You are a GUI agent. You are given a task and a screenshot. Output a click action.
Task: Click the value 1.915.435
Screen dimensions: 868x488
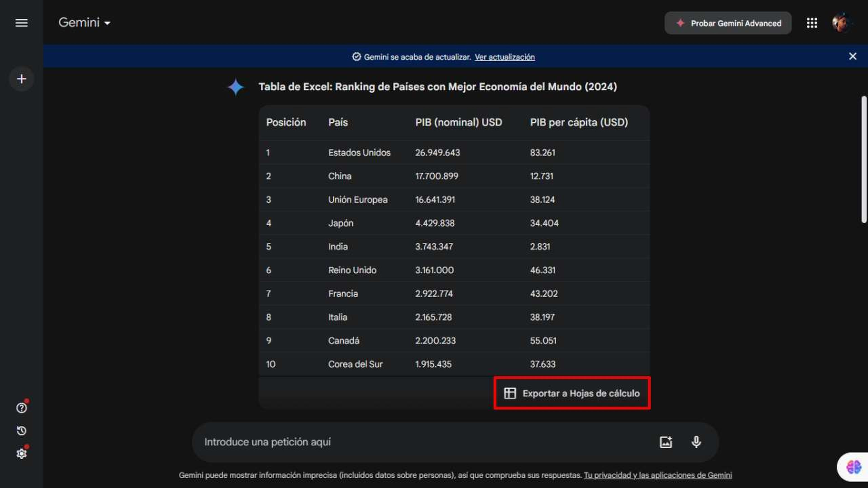point(433,364)
